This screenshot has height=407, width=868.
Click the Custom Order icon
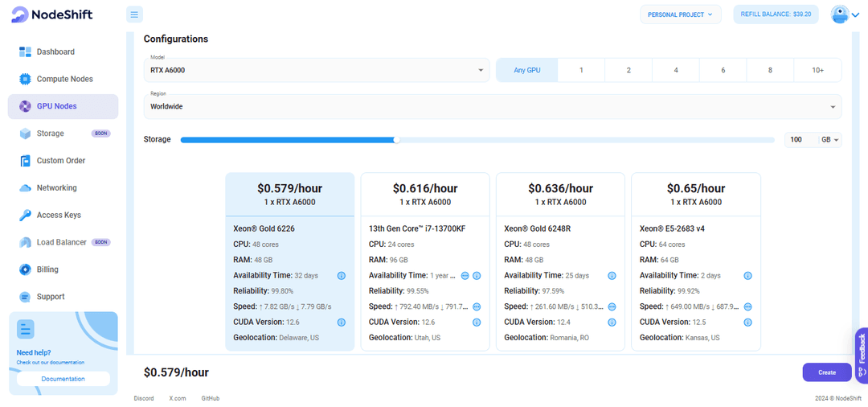pyautogui.click(x=25, y=161)
